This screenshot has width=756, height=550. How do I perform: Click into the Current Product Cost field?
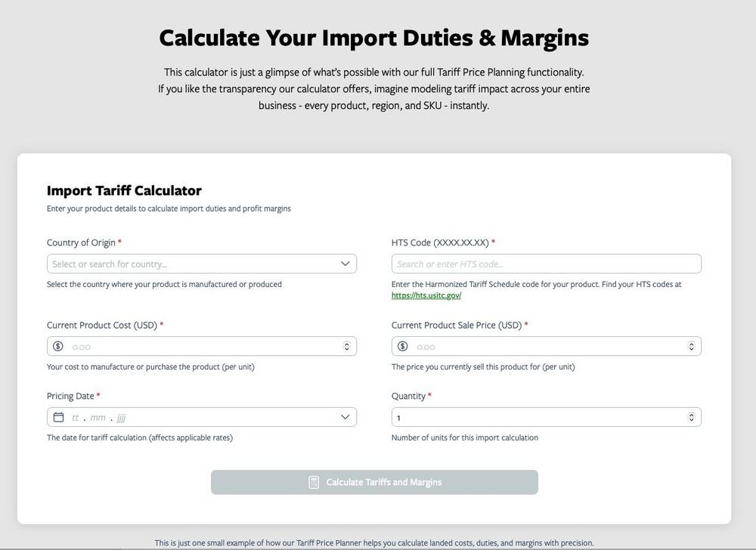(x=202, y=346)
